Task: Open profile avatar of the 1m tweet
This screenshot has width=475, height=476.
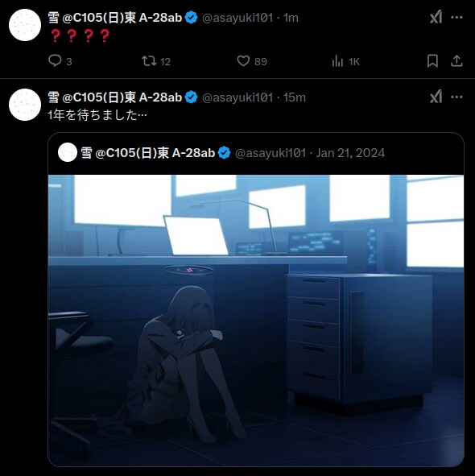Action: tap(25, 25)
